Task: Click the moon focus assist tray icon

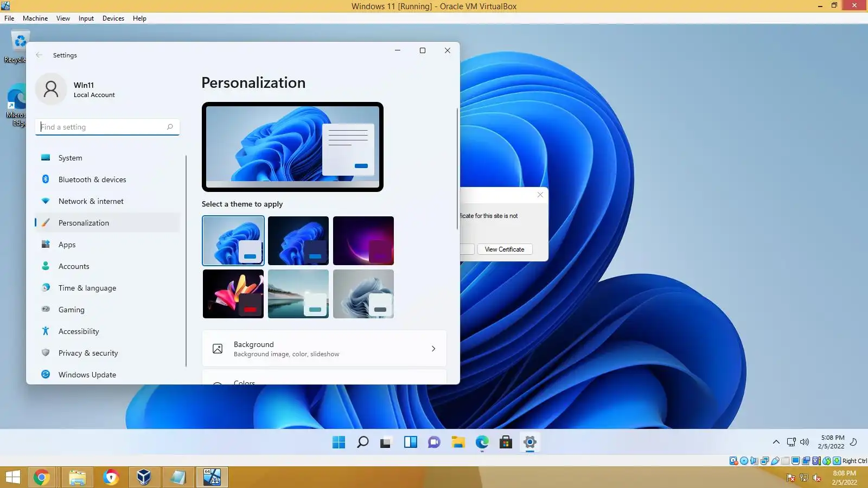Action: (853, 442)
